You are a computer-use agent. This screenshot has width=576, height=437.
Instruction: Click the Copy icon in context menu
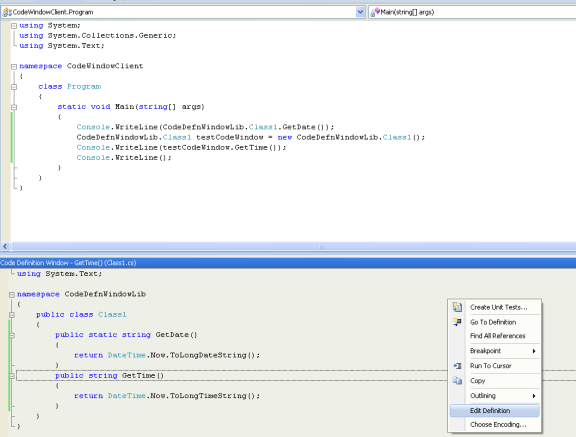457,381
